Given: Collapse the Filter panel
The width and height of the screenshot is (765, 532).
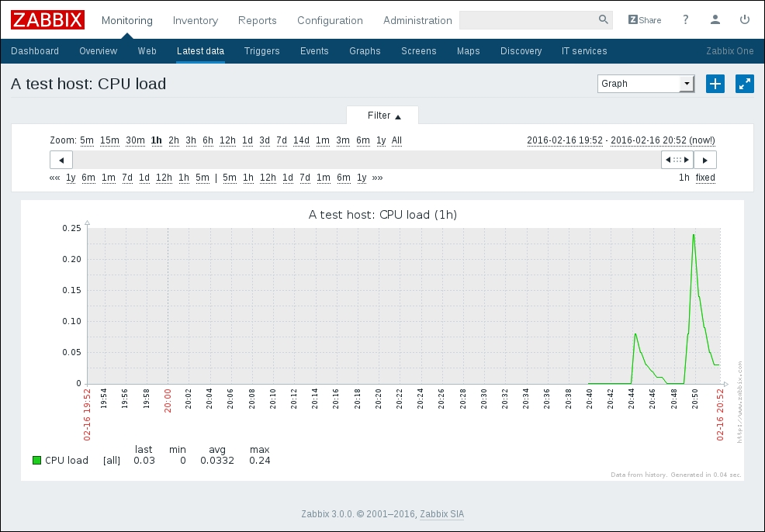Looking at the screenshot, I should coord(384,116).
